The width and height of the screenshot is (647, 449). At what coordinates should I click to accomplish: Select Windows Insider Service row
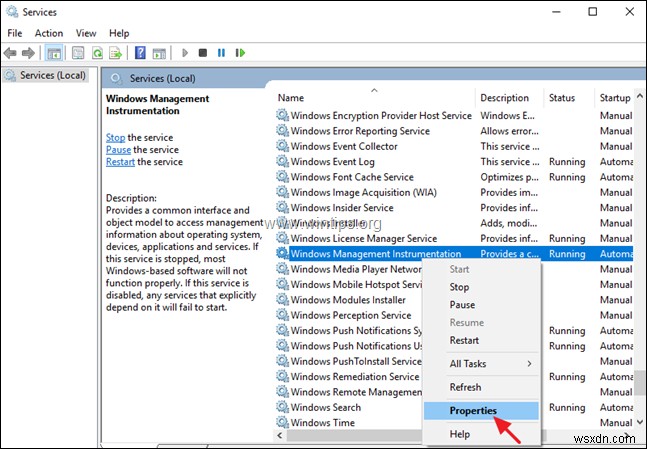coord(454,208)
